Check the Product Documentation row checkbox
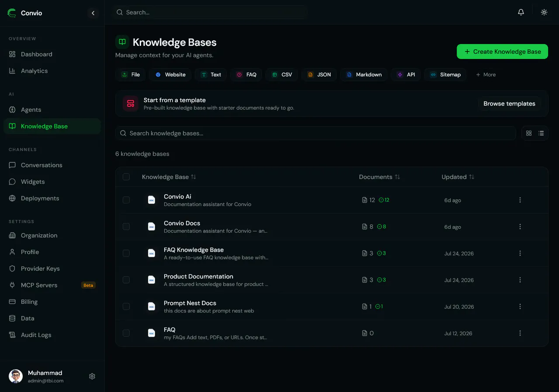This screenshot has height=392, width=559. [126, 280]
